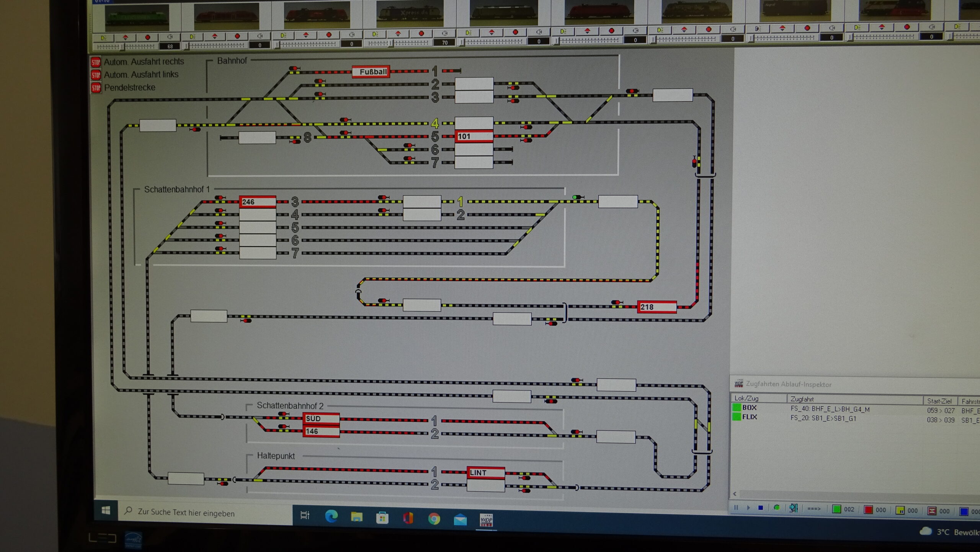Open function icon of Xpress locomotive
The image size is (980, 552).
[x=444, y=33]
